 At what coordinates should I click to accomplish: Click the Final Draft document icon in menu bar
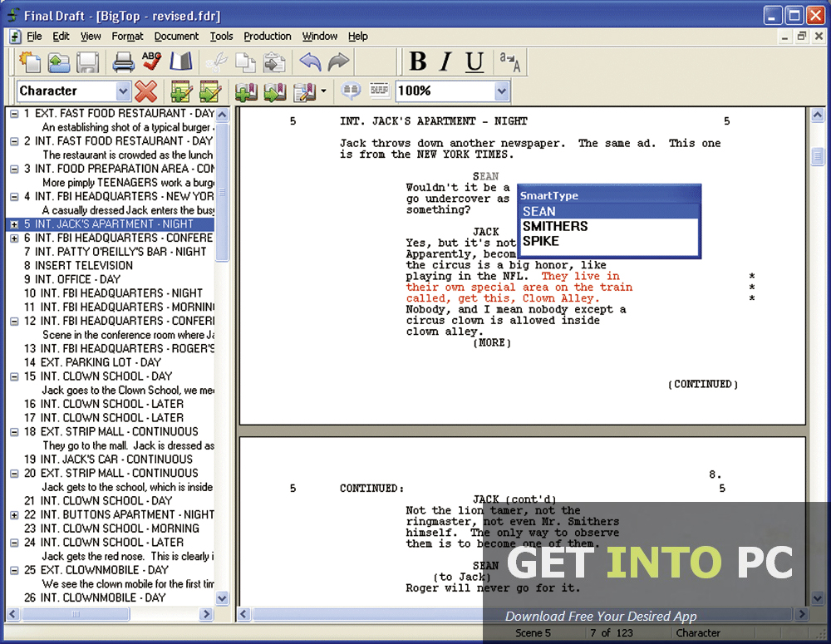pyautogui.click(x=15, y=36)
